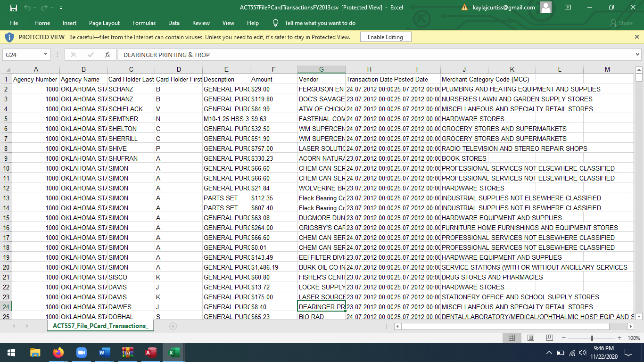
Task: Switch to the Formulas ribbon tab
Action: (x=144, y=23)
